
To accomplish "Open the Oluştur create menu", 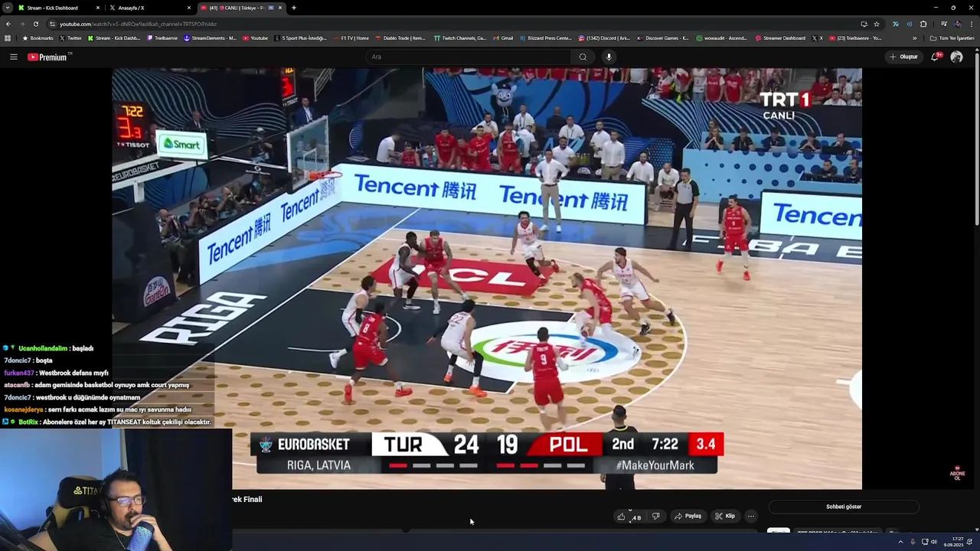I will point(903,57).
